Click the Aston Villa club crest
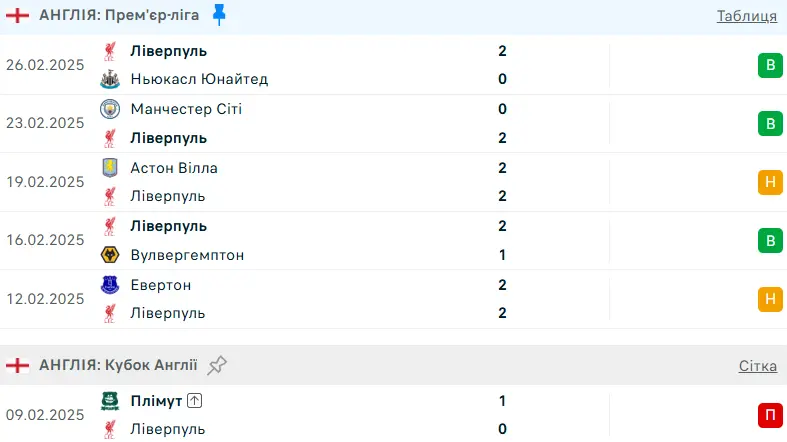Image resolution: width=787 pixels, height=442 pixels. coord(110,168)
